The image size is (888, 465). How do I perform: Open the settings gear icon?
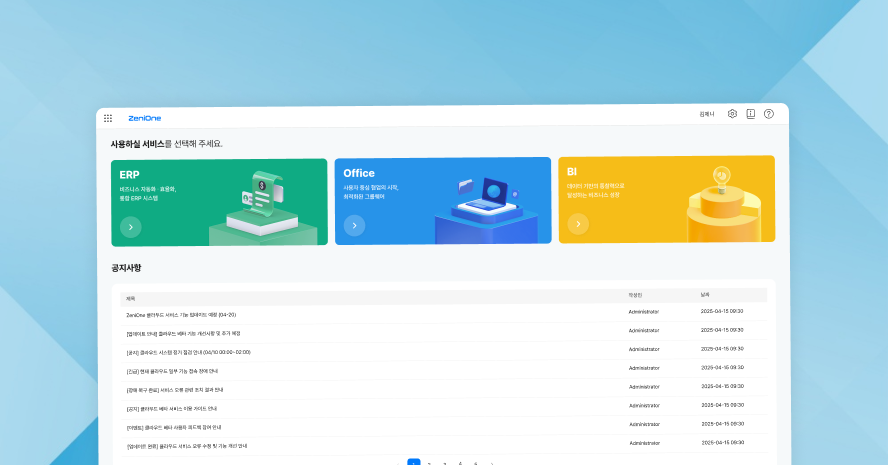pos(732,114)
